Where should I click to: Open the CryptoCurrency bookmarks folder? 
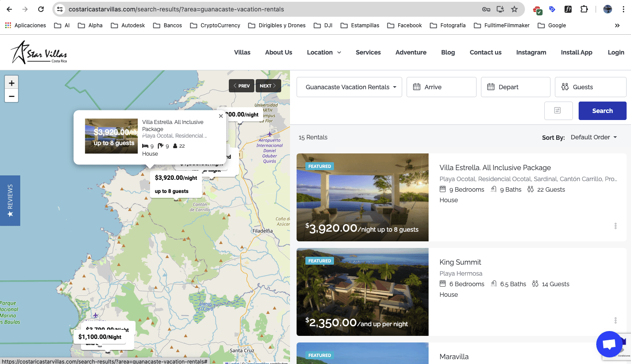(x=215, y=25)
